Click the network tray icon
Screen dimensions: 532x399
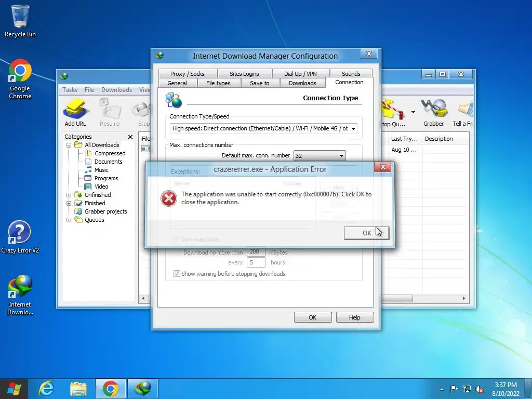pos(467,389)
